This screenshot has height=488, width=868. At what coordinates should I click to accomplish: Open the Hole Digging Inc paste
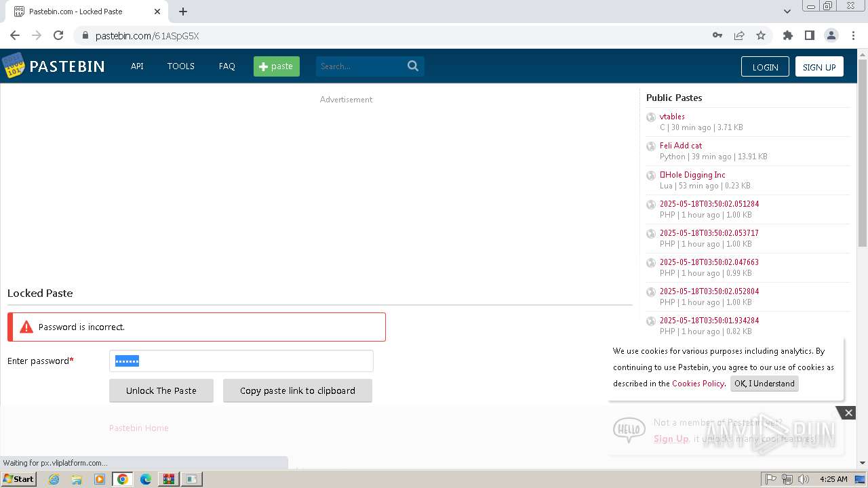click(x=692, y=175)
